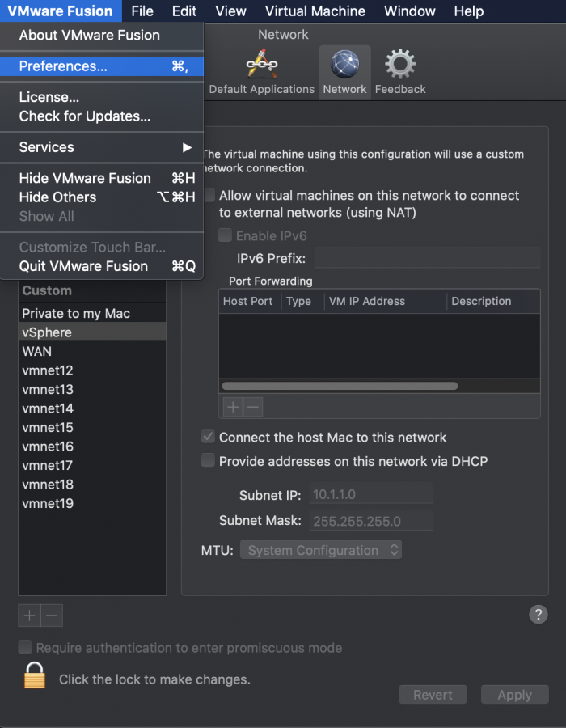Click the port forwarding horizontal scrollbar
Screen dimensions: 566x728
[340, 386]
